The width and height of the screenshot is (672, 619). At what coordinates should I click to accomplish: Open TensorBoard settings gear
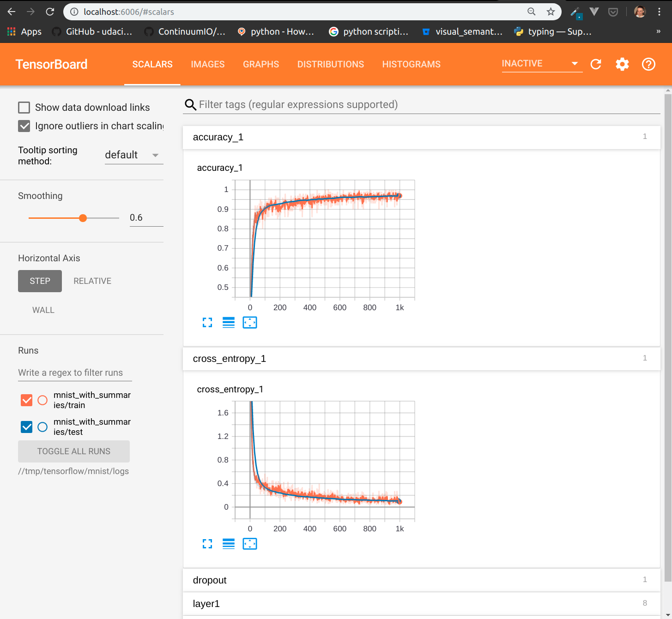tap(622, 64)
